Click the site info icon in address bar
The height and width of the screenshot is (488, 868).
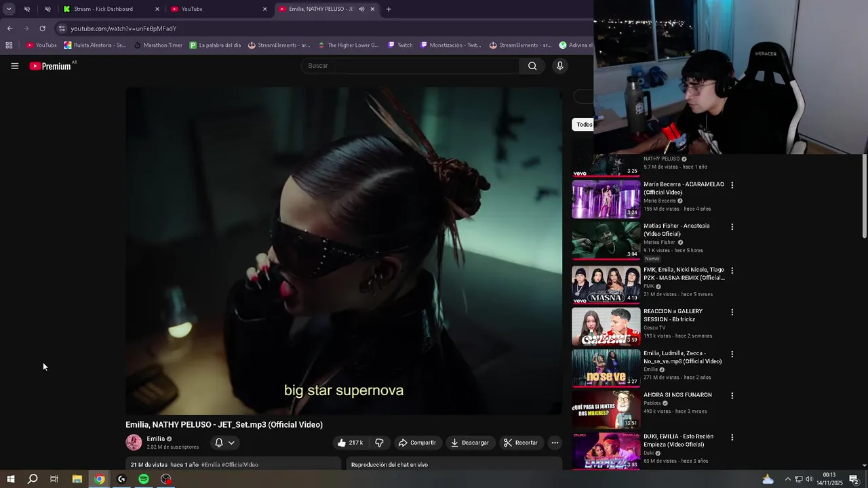[62, 28]
